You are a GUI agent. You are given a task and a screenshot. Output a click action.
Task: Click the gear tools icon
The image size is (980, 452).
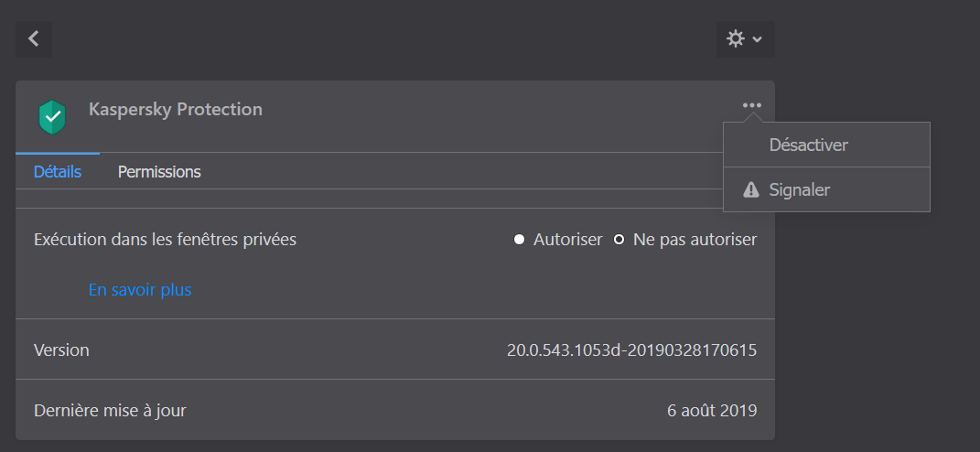click(x=735, y=38)
